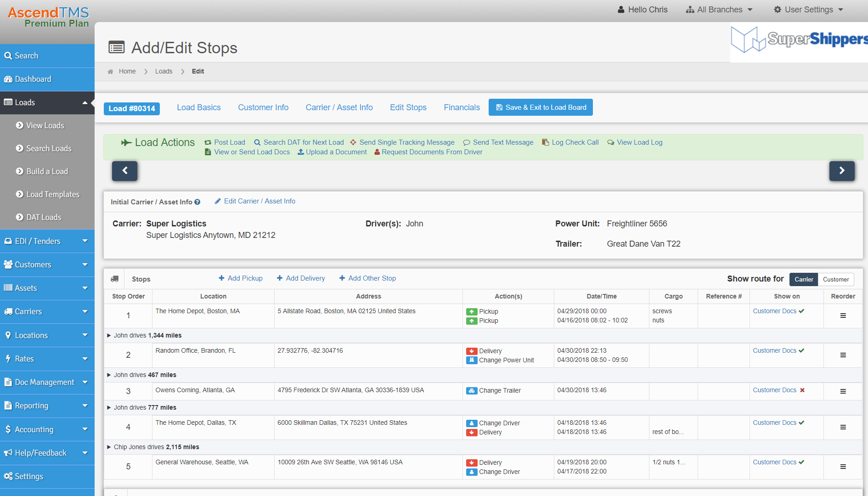This screenshot has width=868, height=496.
Task: Open the Financials tab
Action: (462, 107)
